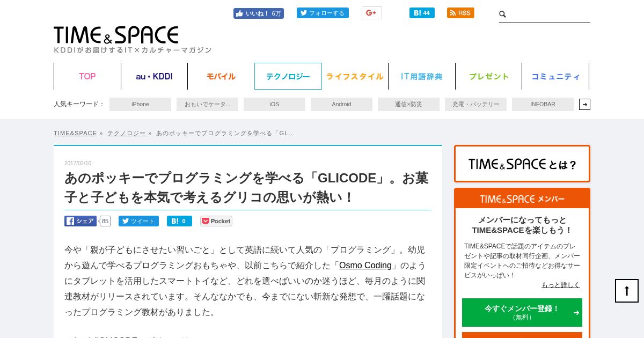Image resolution: width=644 pixels, height=338 pixels.
Task: Open the RSS feed button
Action: 460,13
